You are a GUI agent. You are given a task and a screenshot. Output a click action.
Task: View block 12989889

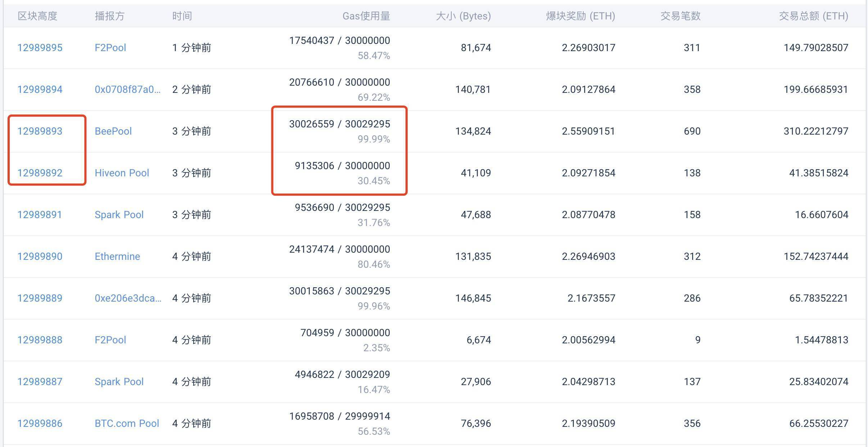pyautogui.click(x=40, y=298)
